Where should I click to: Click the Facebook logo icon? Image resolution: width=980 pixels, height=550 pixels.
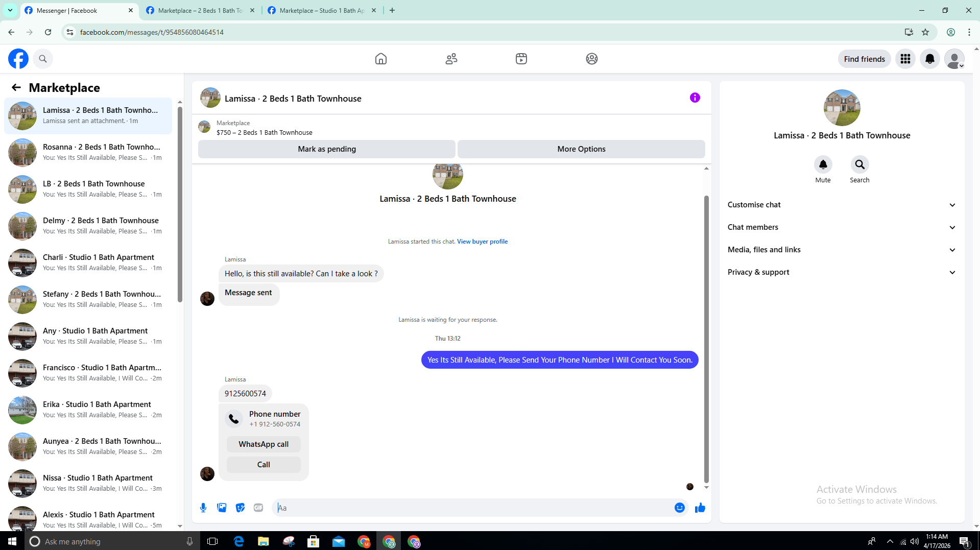pos(18,59)
